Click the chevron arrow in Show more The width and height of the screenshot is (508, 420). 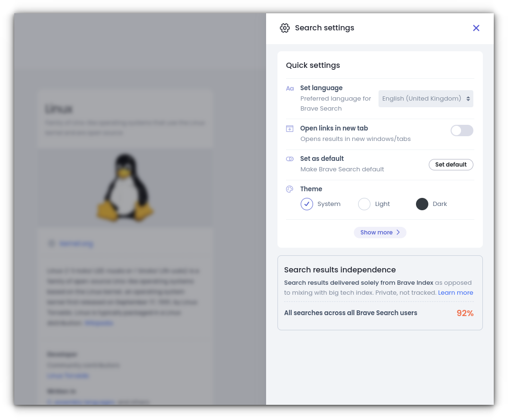coord(398,233)
